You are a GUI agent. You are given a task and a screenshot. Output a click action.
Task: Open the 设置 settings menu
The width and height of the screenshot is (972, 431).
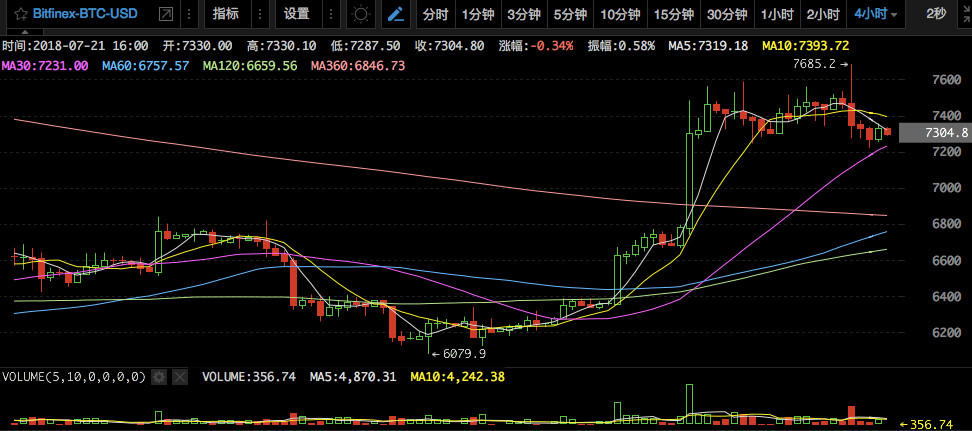click(x=296, y=14)
